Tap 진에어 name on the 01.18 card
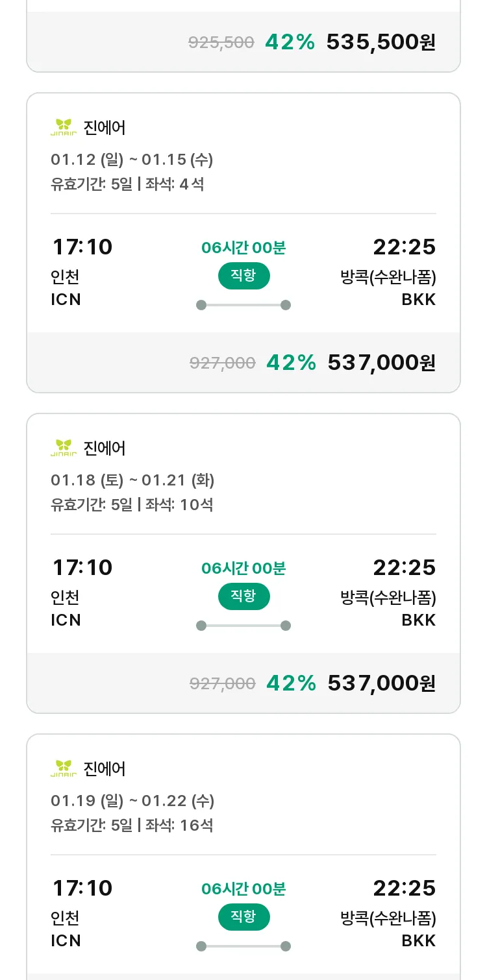 (x=105, y=448)
